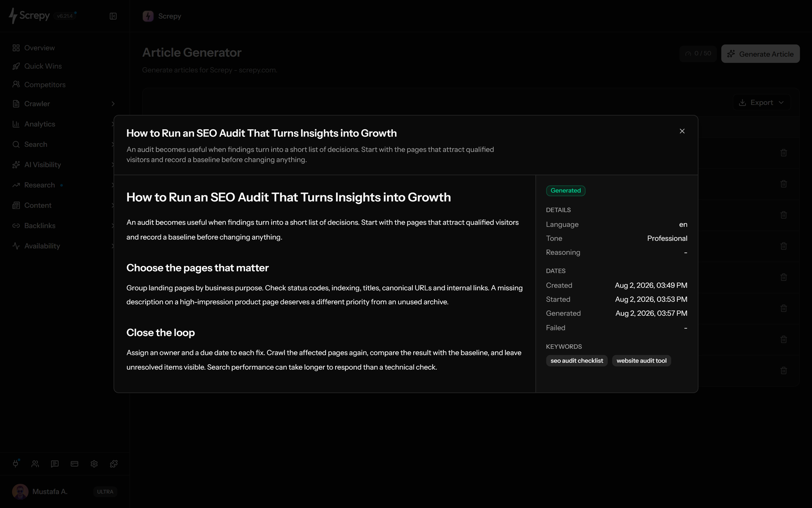Click the KEYWORDS section label
This screenshot has height=508, width=812.
564,346
